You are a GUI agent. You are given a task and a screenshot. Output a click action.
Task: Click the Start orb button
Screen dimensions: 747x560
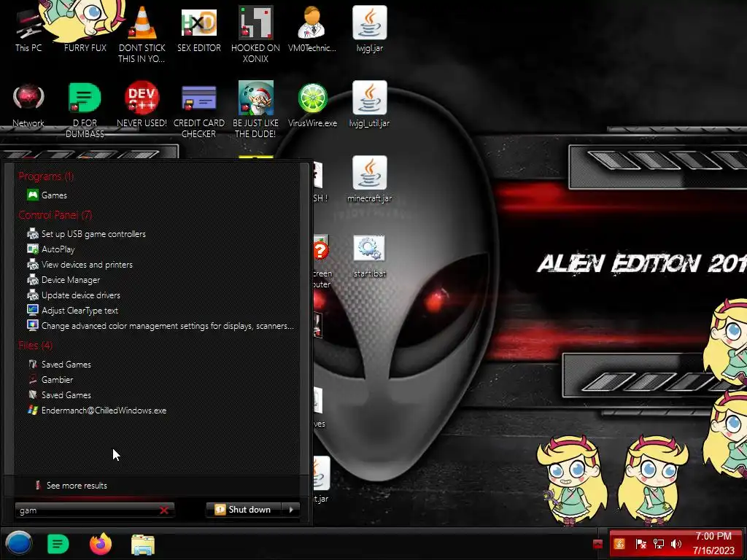click(x=18, y=543)
